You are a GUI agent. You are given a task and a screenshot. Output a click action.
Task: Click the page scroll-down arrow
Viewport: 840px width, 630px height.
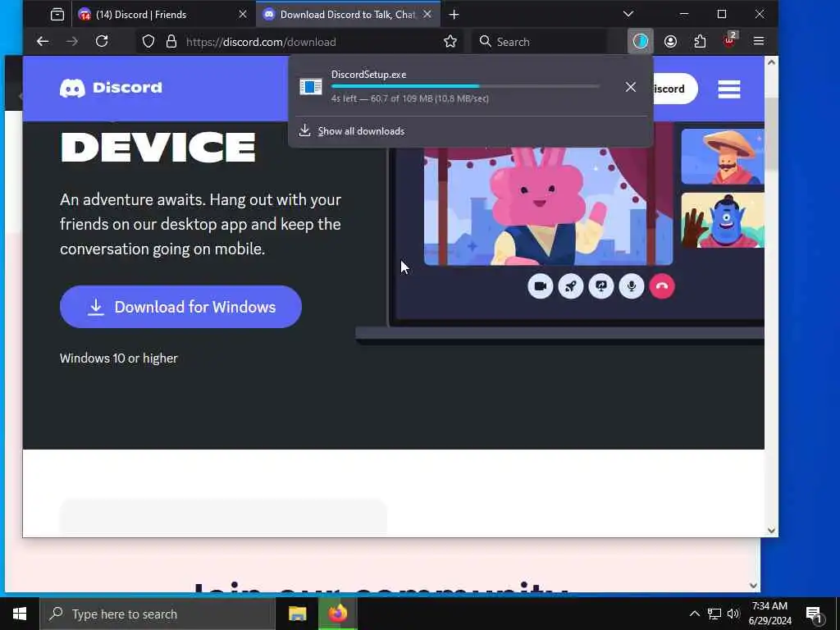[771, 531]
